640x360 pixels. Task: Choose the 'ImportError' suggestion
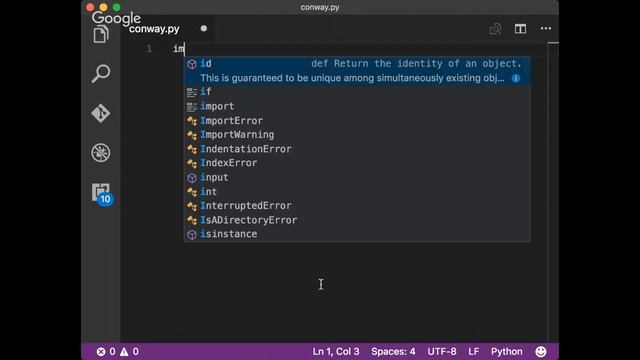pos(357,120)
